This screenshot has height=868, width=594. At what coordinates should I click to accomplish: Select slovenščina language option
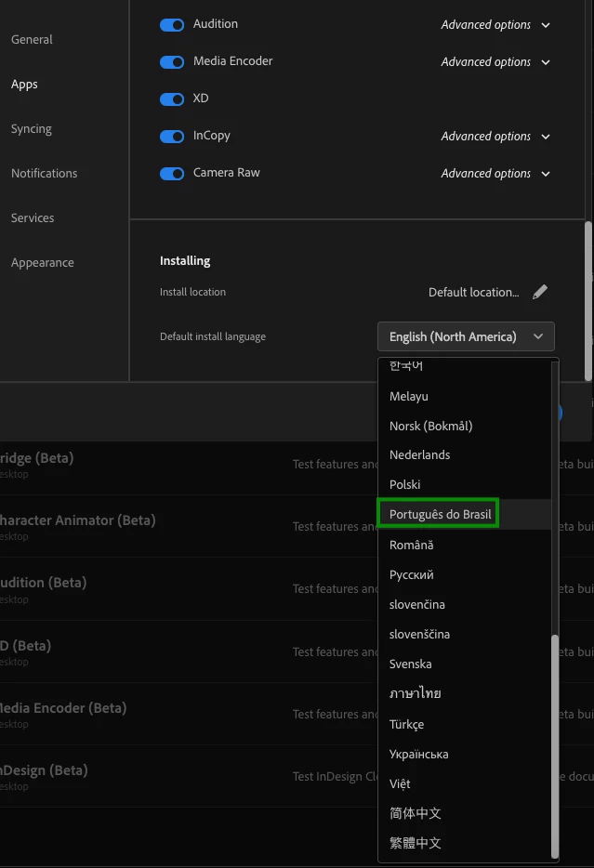(465, 635)
